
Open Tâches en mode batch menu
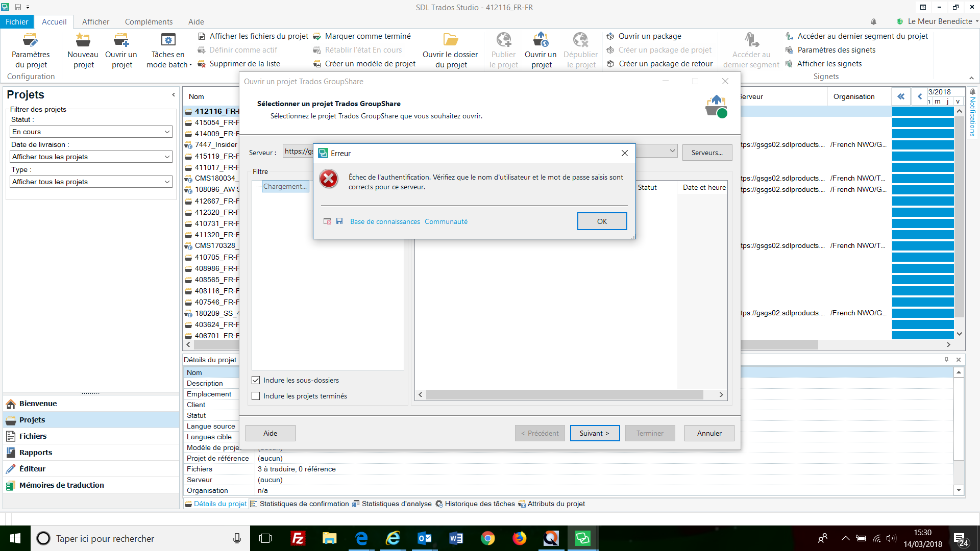168,51
